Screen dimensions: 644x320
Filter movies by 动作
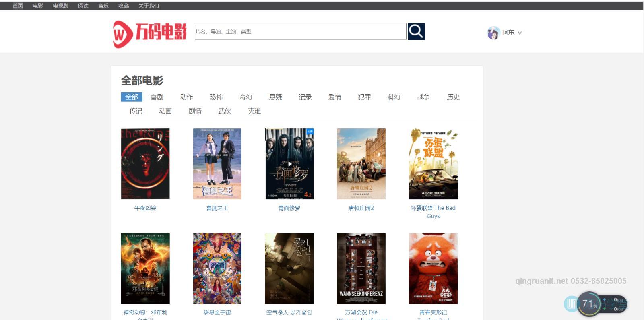pos(187,97)
